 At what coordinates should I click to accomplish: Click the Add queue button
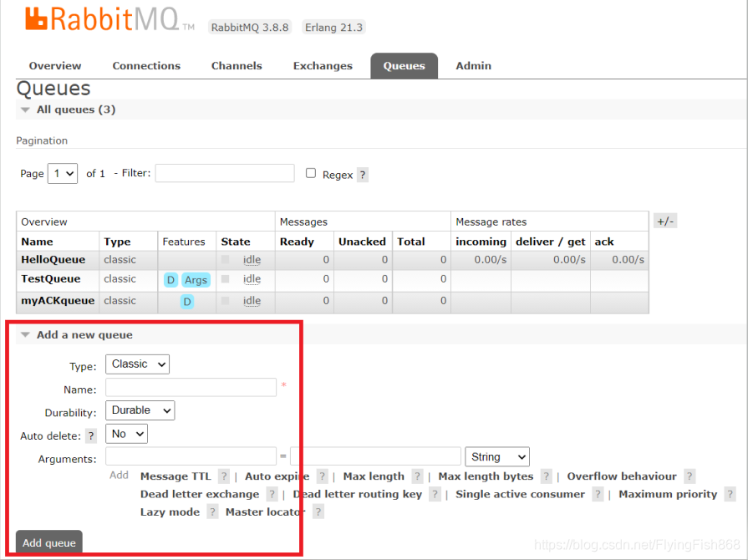(x=49, y=542)
